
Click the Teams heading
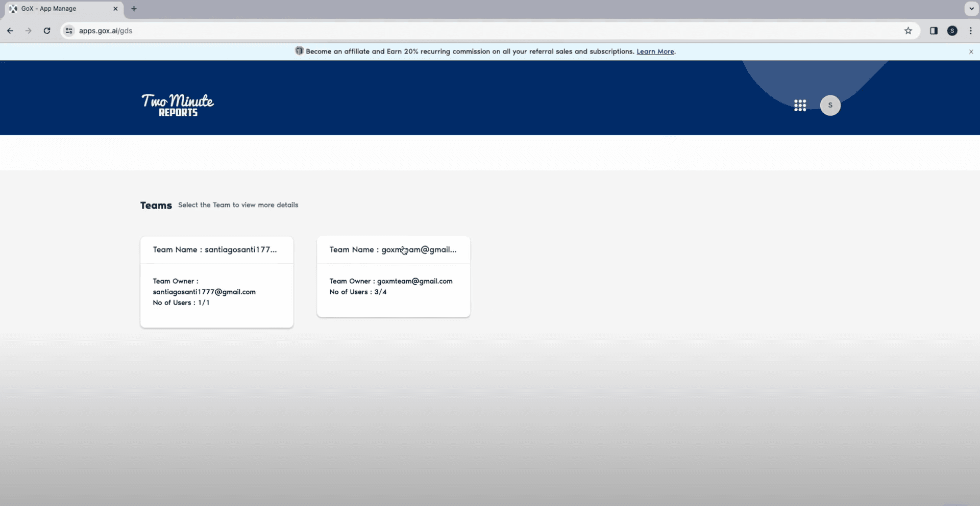(x=156, y=205)
